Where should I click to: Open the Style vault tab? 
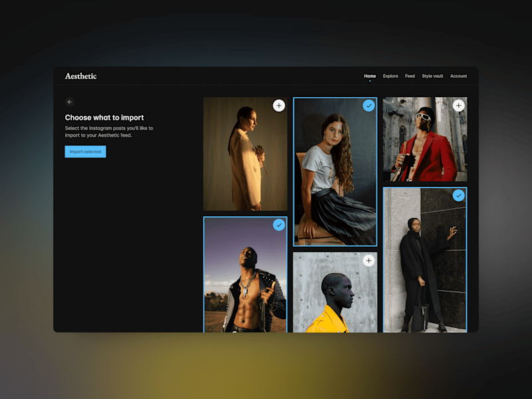coord(433,76)
